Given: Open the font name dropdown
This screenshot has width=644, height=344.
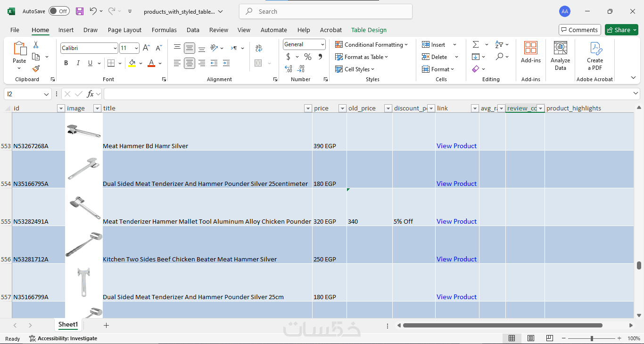Looking at the screenshot, I should click(115, 48).
